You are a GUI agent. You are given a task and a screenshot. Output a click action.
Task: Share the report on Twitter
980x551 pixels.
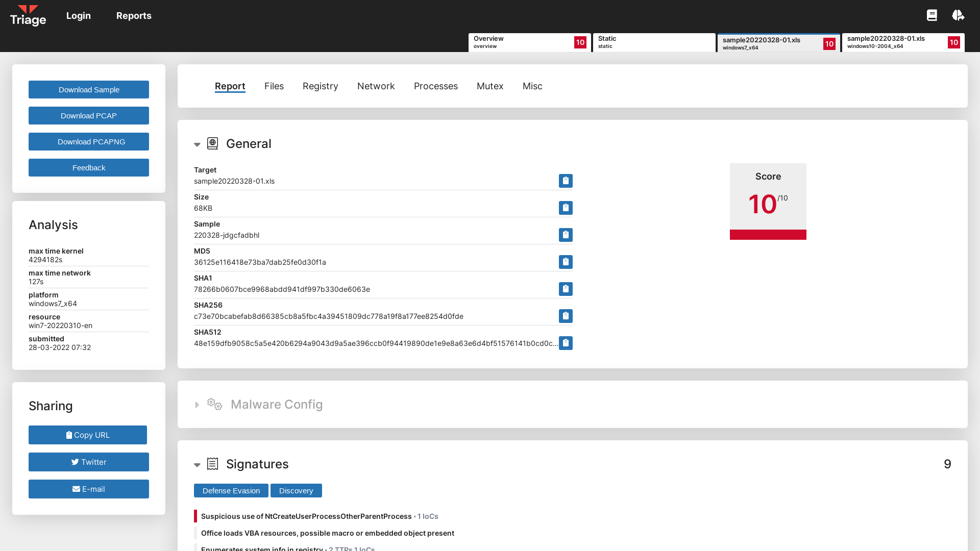[x=89, y=462]
